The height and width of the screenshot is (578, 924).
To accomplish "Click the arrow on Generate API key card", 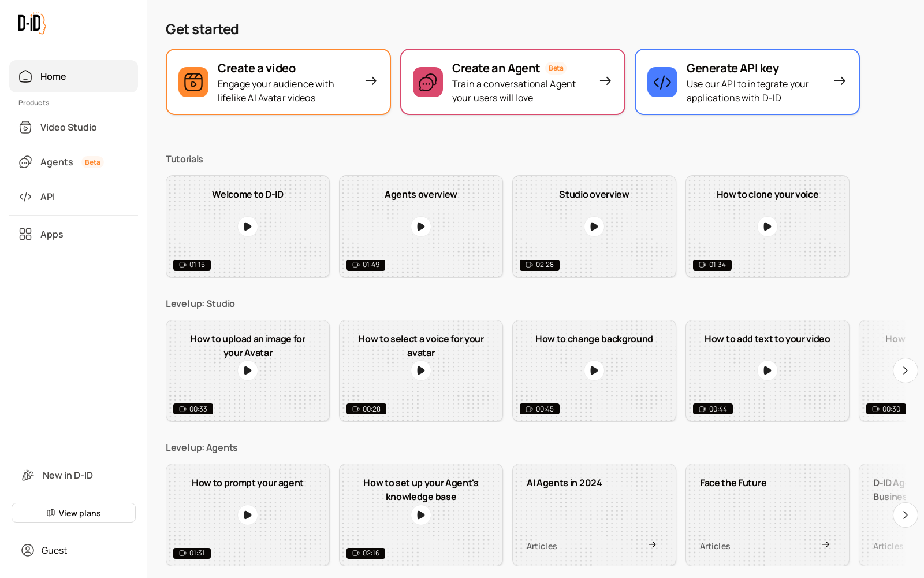I will [x=840, y=81].
